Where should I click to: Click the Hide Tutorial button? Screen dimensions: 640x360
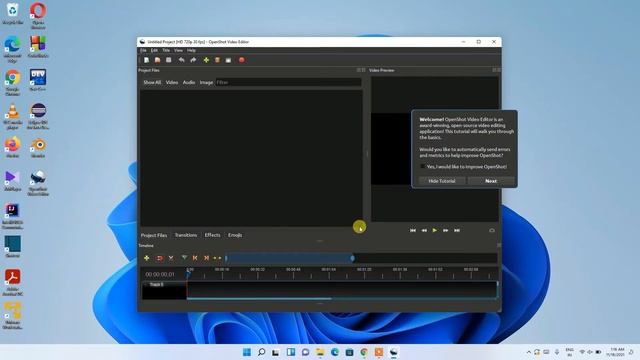point(442,181)
